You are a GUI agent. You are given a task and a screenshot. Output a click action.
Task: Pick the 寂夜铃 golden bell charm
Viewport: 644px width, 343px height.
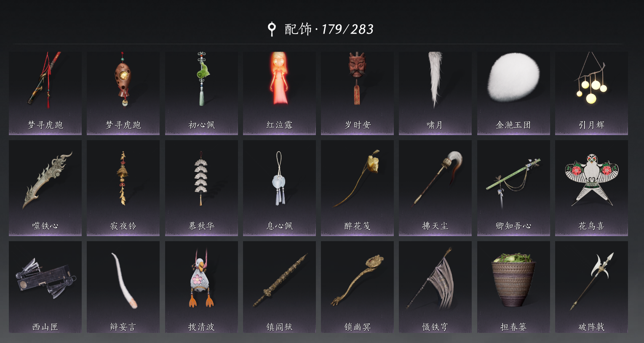pos(123,188)
